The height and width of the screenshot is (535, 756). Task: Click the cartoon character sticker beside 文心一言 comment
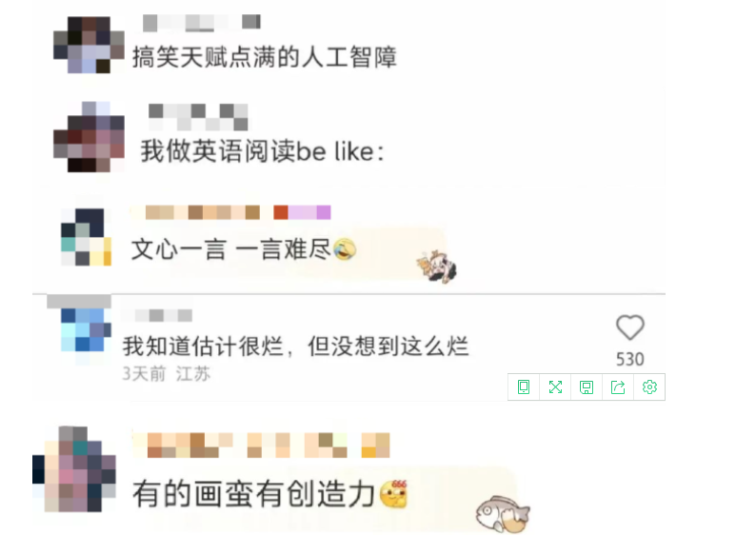pyautogui.click(x=436, y=266)
